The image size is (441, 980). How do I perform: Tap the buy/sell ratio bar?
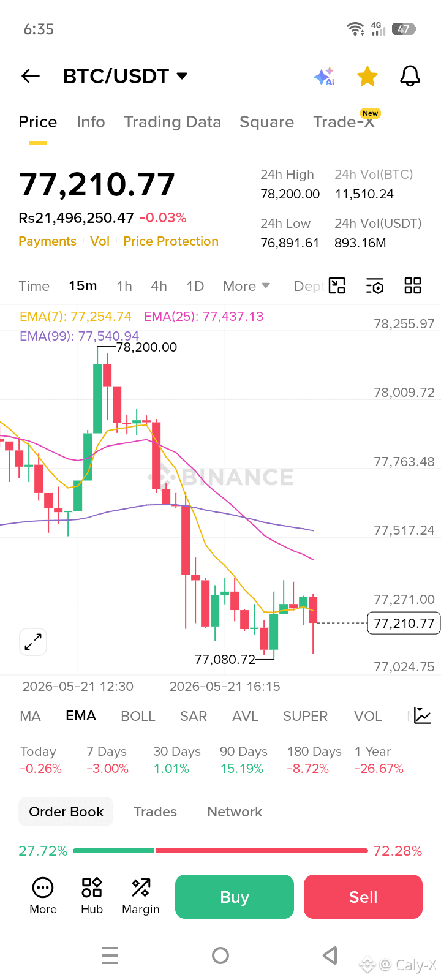(x=221, y=851)
